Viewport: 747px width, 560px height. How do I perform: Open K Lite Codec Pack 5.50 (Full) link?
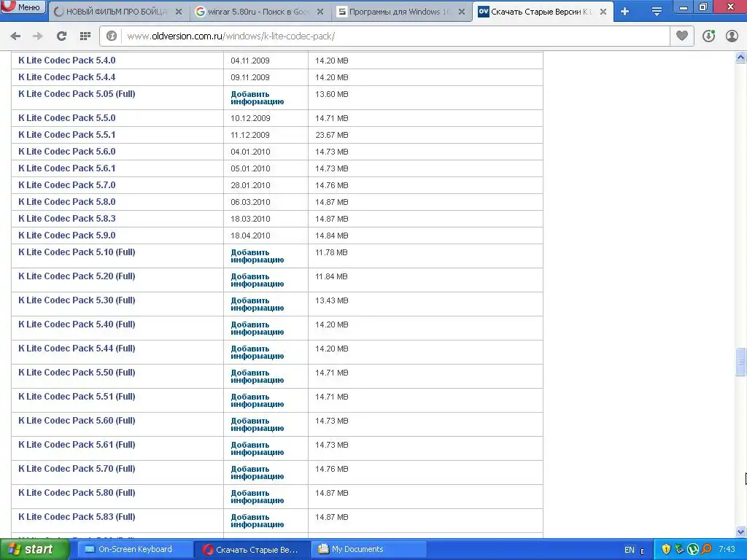click(77, 373)
